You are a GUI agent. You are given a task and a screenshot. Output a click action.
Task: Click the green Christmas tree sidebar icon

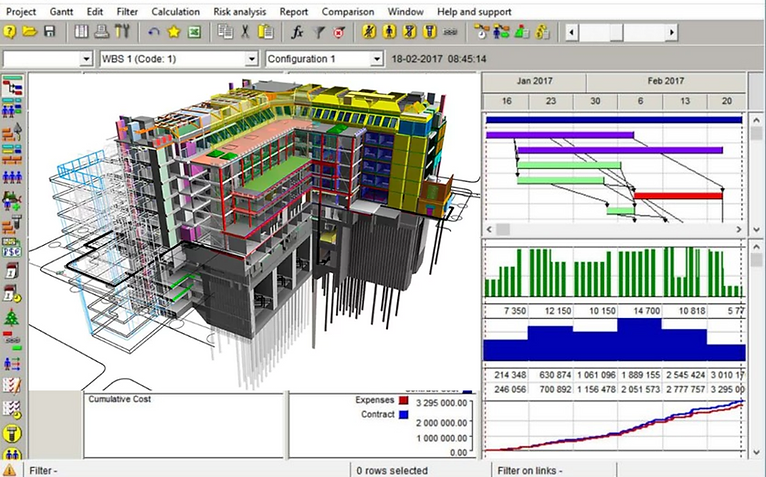click(x=12, y=318)
